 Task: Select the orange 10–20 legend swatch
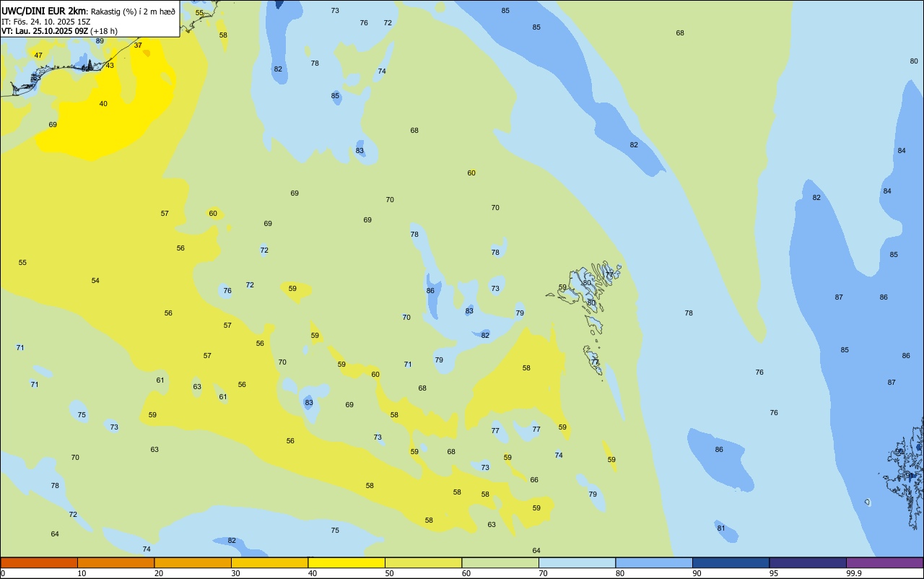pyautogui.click(x=115, y=562)
